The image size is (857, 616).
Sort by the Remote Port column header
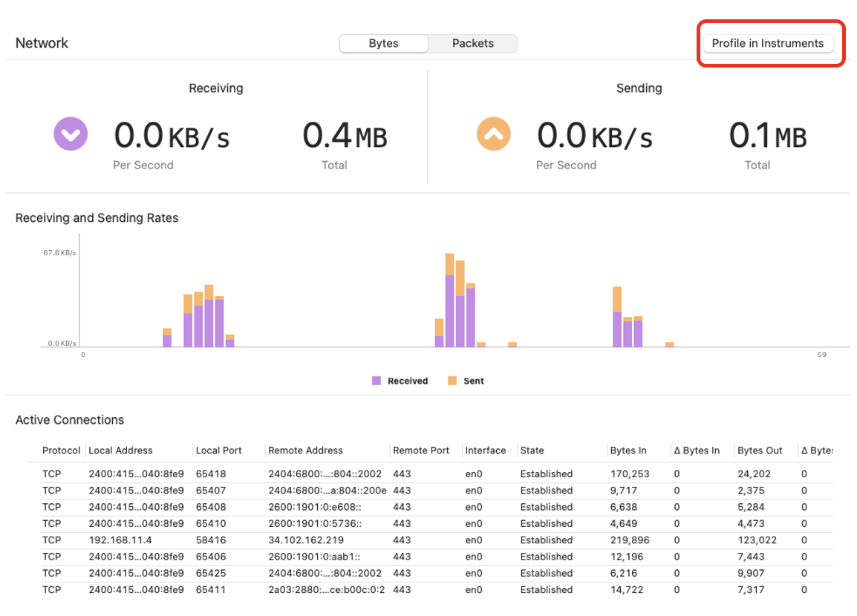(421, 450)
